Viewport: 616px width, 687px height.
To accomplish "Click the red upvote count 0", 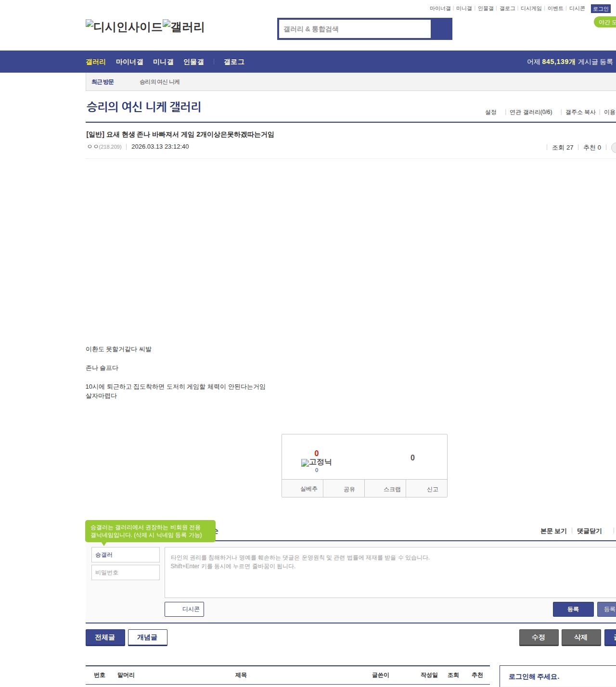I will tap(317, 453).
